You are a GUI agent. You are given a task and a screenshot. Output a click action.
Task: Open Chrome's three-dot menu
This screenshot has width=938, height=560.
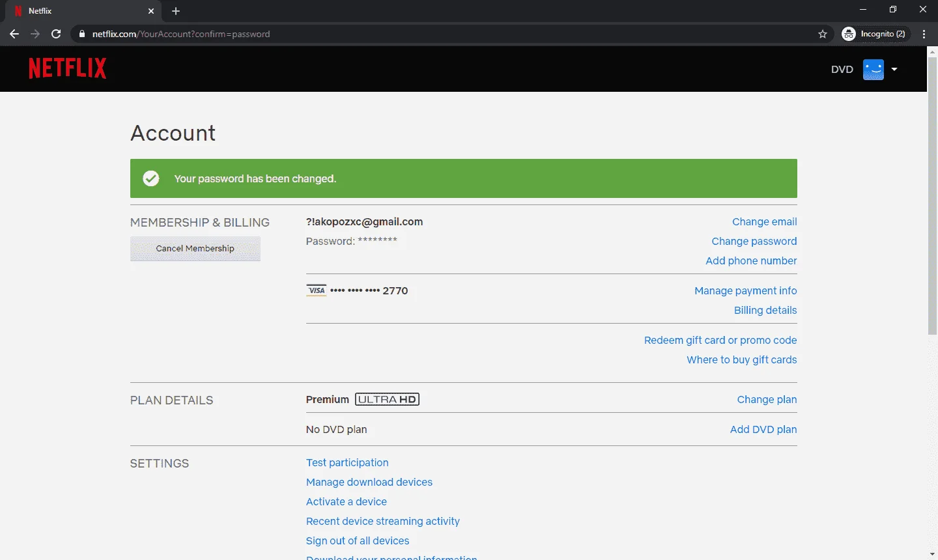tap(924, 34)
